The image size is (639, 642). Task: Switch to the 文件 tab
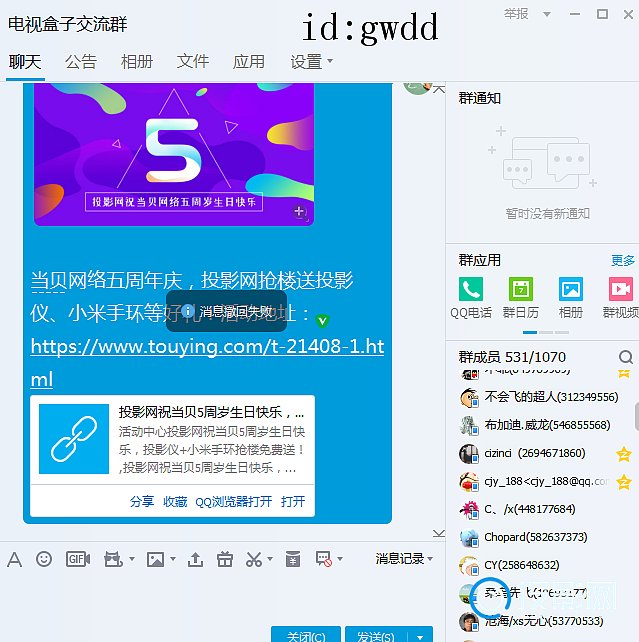click(192, 62)
